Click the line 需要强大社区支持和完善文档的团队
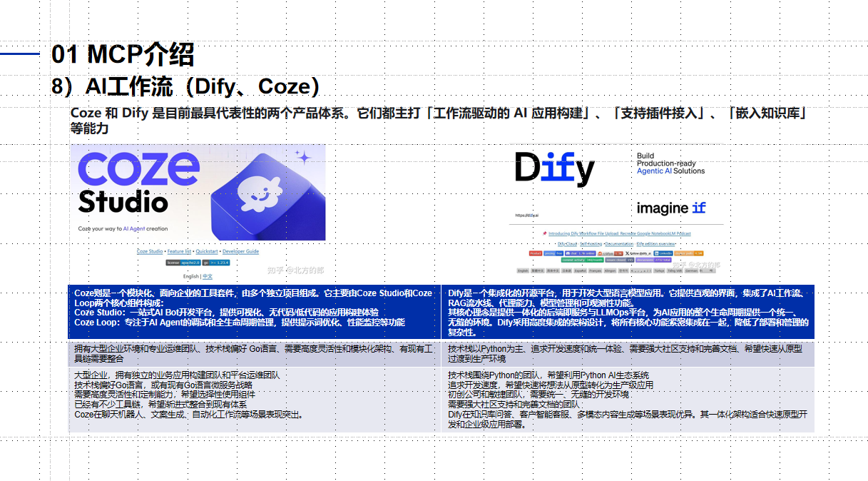This screenshot has width=868, height=481. pyautogui.click(x=514, y=405)
